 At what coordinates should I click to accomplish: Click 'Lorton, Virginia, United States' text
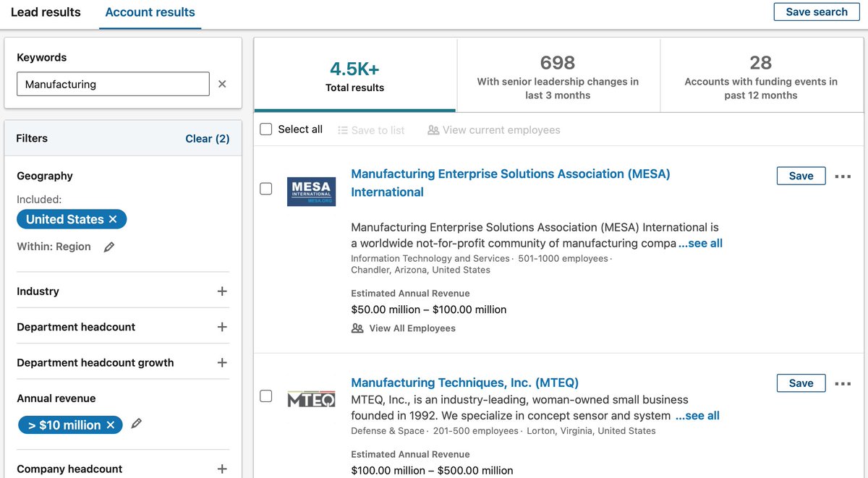(591, 431)
